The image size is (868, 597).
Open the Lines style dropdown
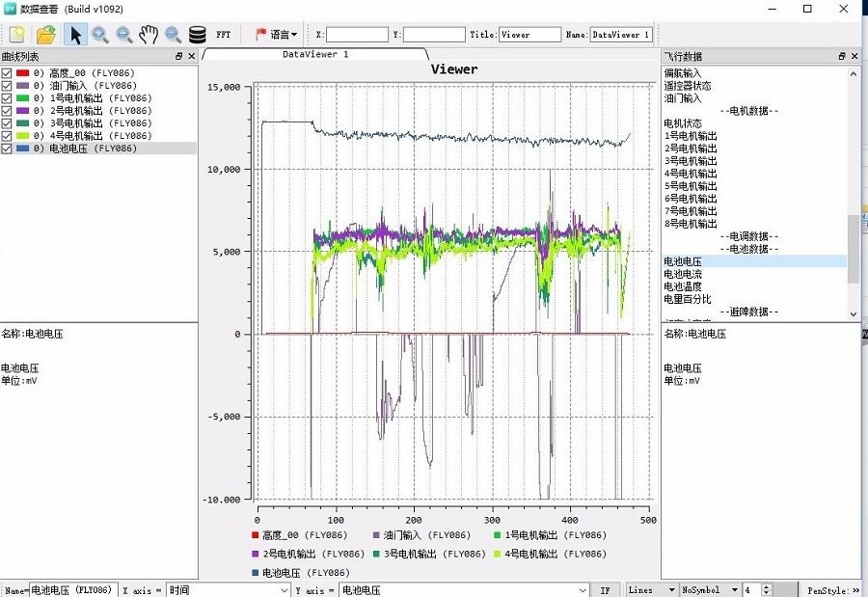coord(652,590)
